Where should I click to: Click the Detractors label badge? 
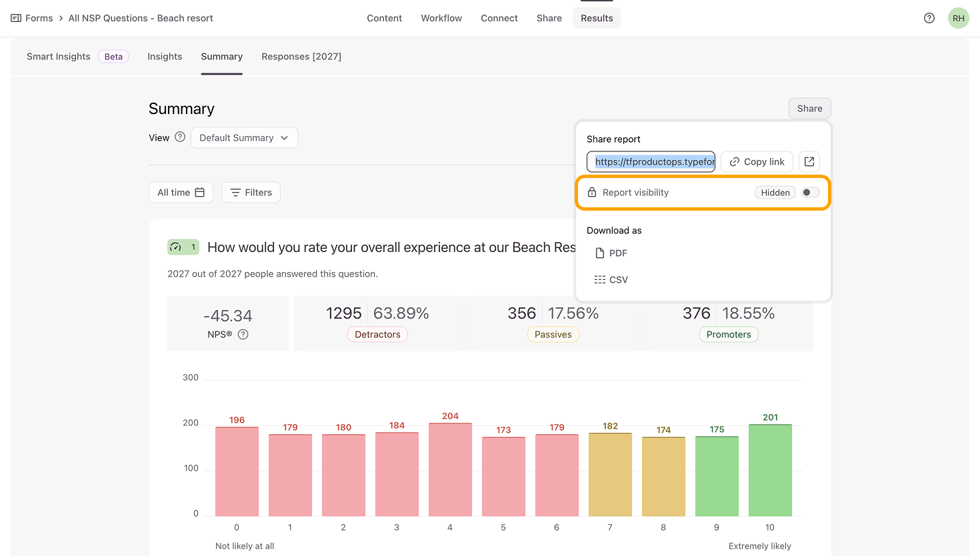(x=377, y=335)
